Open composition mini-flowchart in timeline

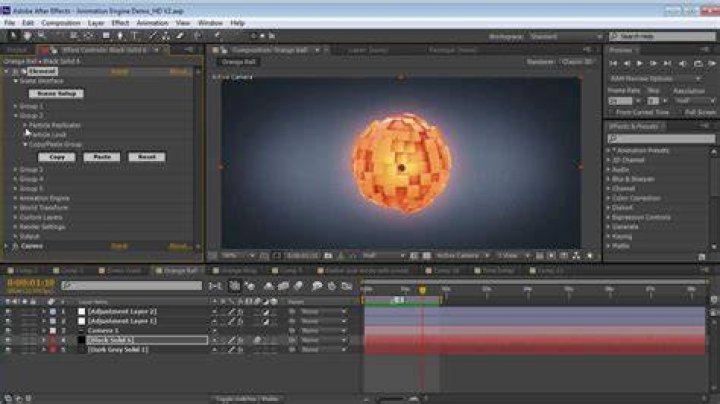point(215,286)
